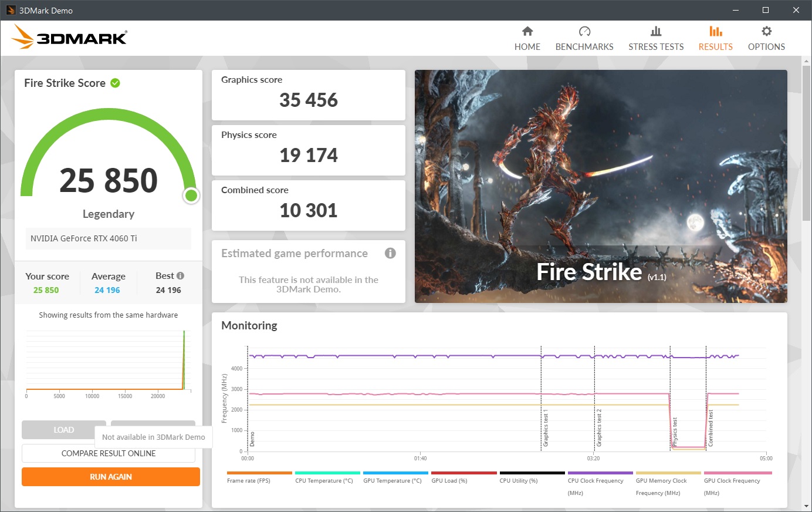This screenshot has height=512, width=812.
Task: Click COMPARE RESULT ONLINE
Action: tap(109, 453)
